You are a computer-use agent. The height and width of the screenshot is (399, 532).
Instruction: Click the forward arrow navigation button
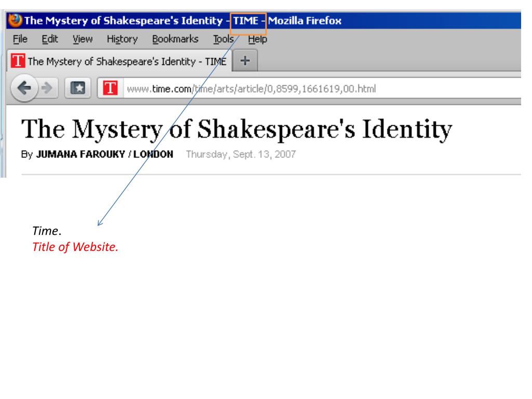point(47,88)
